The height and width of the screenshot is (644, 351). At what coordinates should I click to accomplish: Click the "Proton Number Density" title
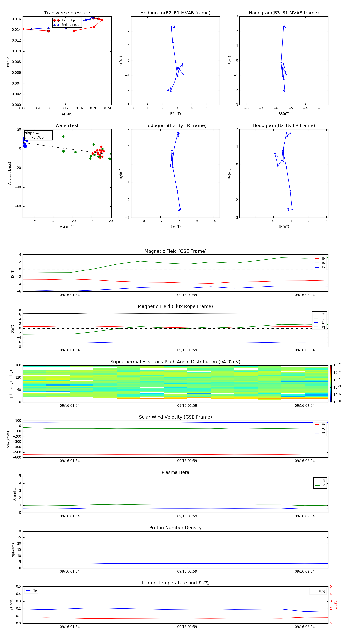click(x=175, y=528)
